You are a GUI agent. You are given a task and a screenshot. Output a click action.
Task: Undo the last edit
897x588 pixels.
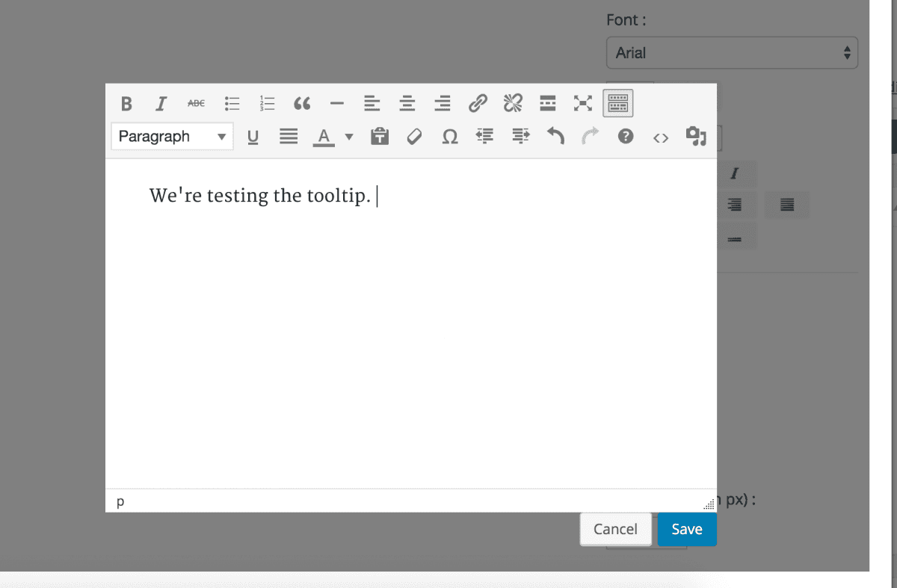[x=555, y=137]
